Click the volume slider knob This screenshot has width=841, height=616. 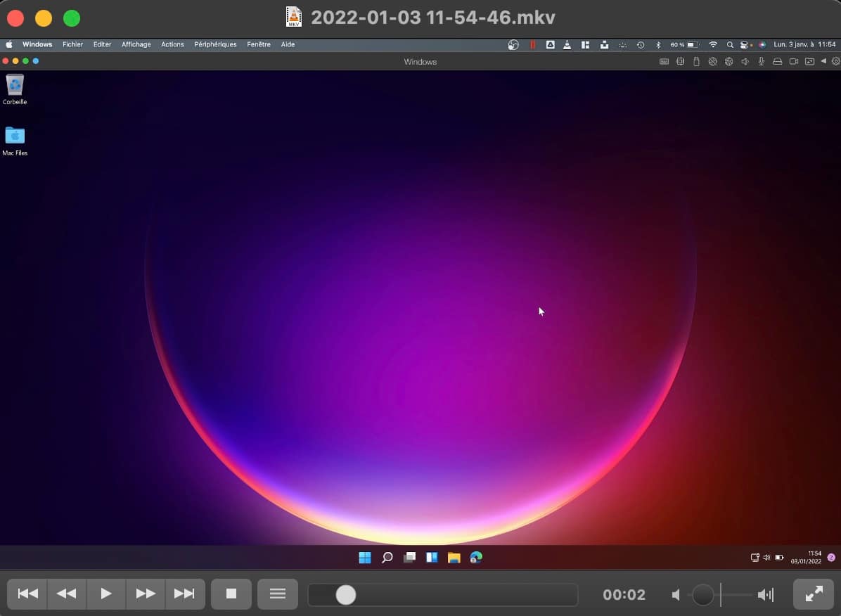click(702, 595)
